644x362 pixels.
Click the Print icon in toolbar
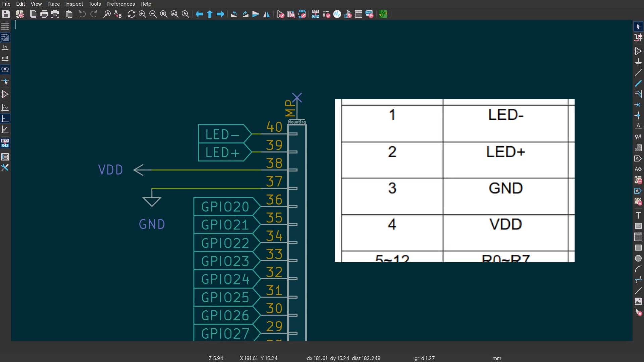[44, 14]
